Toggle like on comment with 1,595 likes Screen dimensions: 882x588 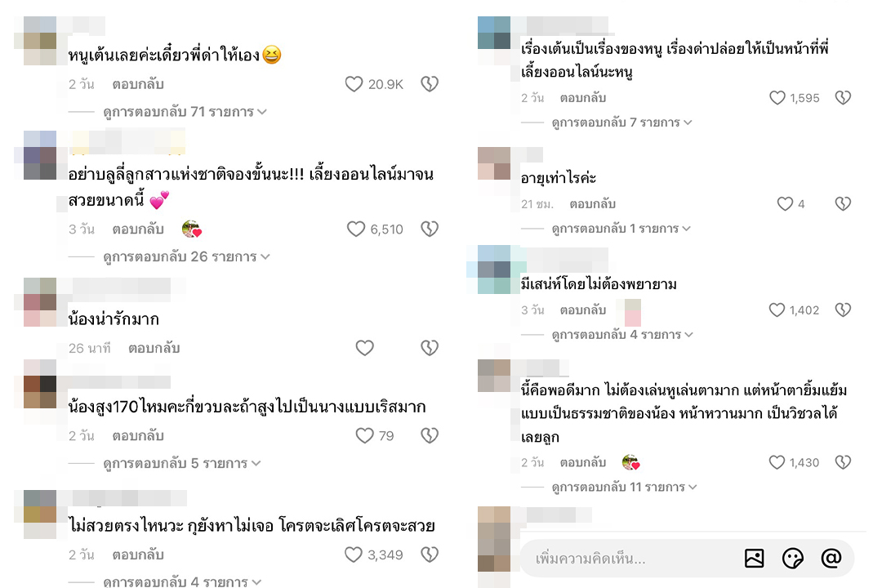pos(777,98)
